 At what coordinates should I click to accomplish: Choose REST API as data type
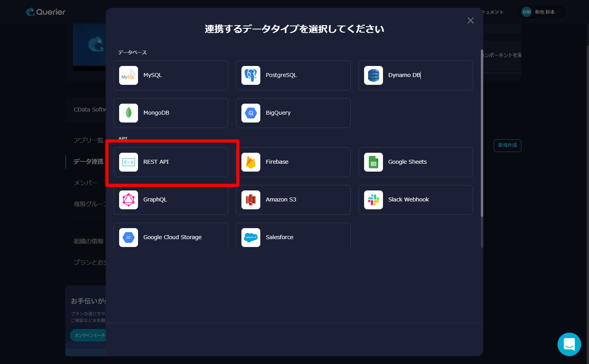click(171, 162)
